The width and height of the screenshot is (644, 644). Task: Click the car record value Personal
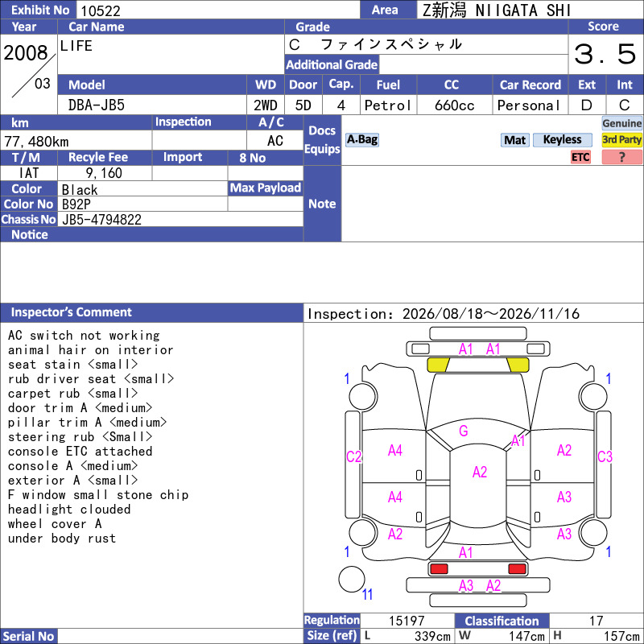(529, 105)
